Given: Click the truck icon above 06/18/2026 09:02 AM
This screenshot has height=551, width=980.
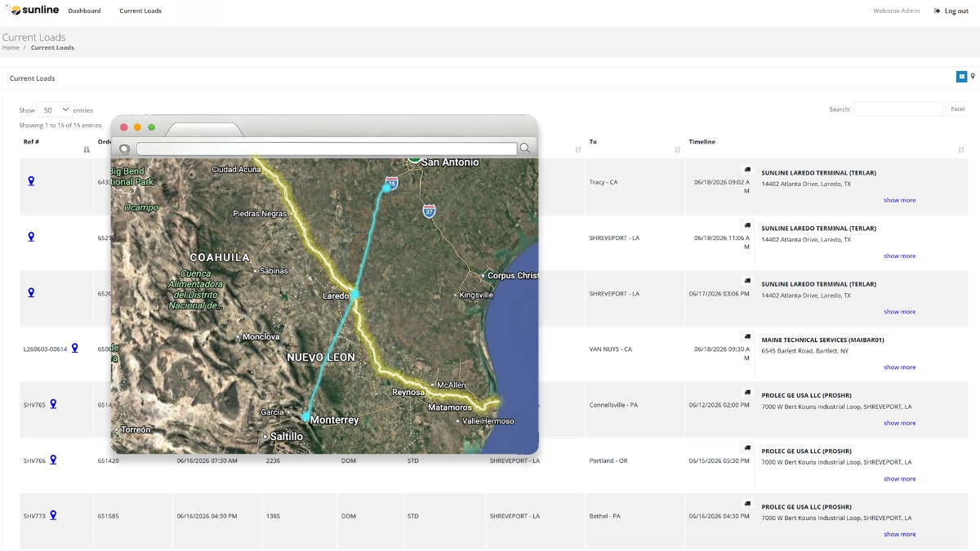Looking at the screenshot, I should [746, 170].
